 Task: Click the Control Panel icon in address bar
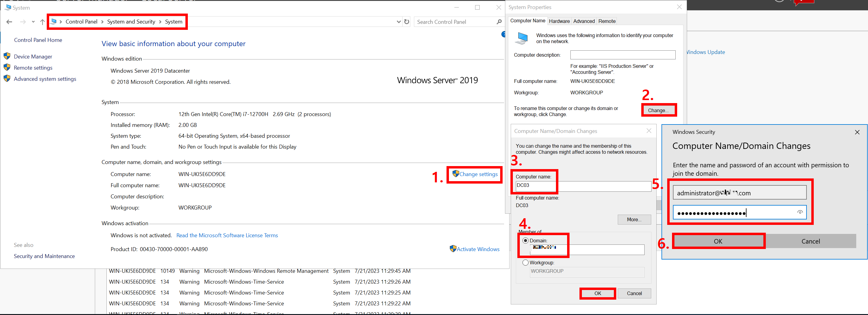click(x=54, y=22)
